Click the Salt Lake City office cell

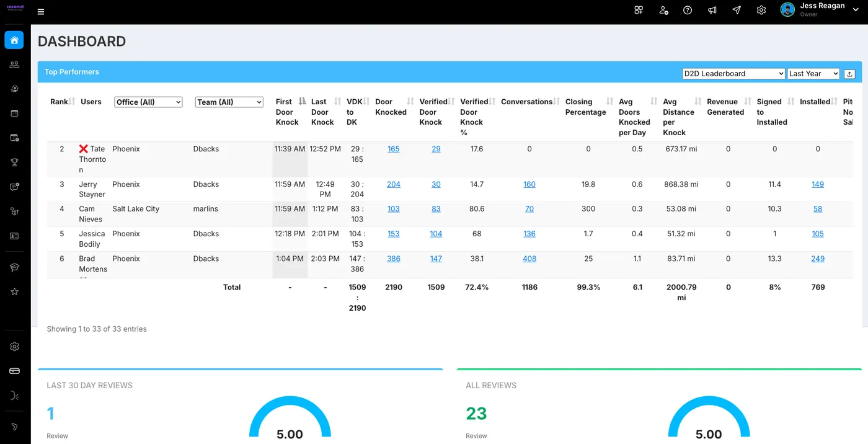click(x=136, y=209)
